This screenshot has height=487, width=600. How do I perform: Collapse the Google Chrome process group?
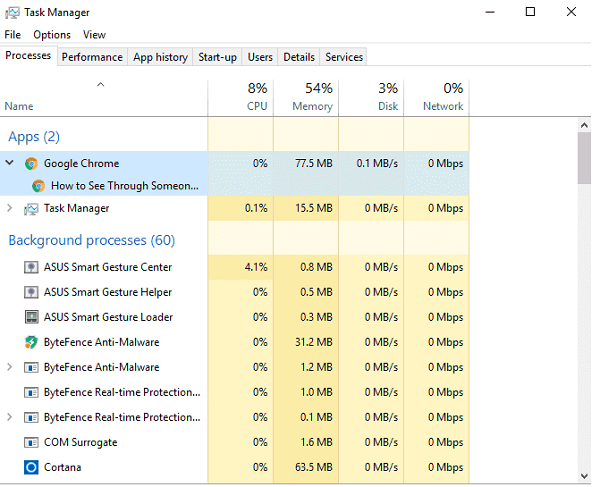(x=10, y=163)
